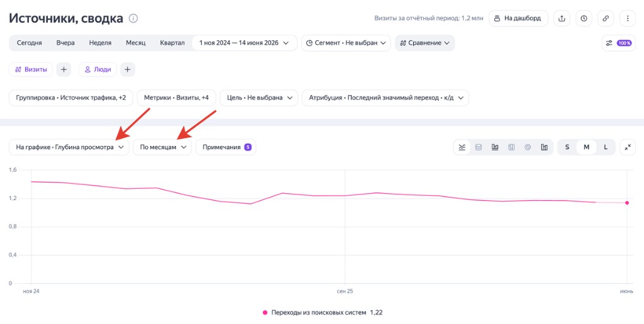Open the export report icon
Viewport: 644px width, 324px height.
562,18
